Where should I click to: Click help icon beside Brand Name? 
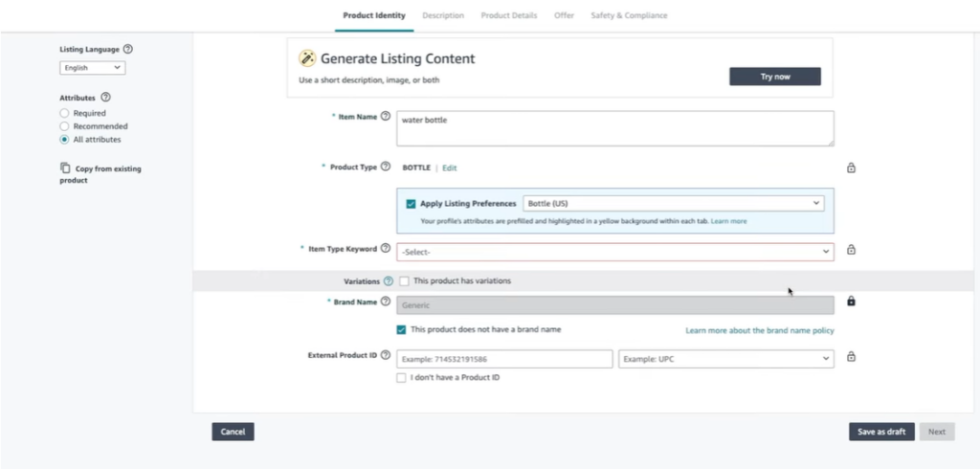[x=386, y=301]
